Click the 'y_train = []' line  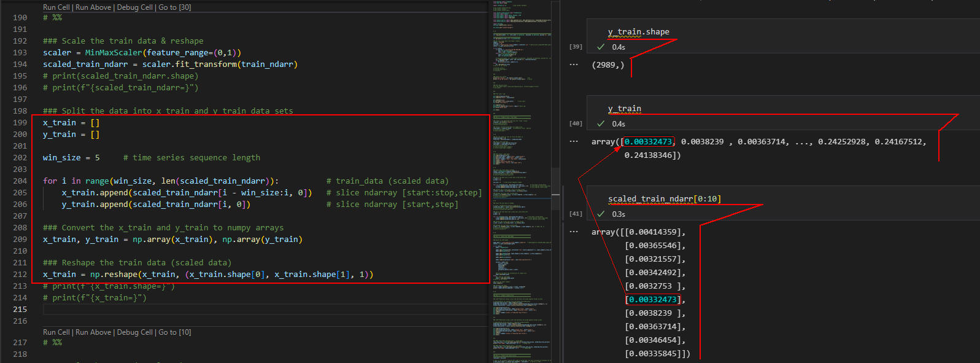(71, 135)
